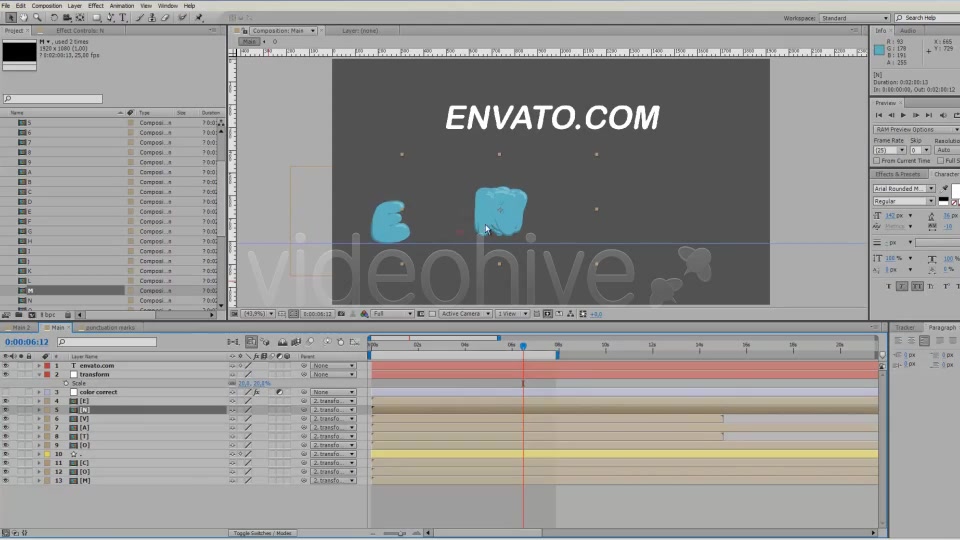Image resolution: width=960 pixels, height=540 pixels.
Task: Click the Frame Blending enable icon
Action: coord(296,342)
